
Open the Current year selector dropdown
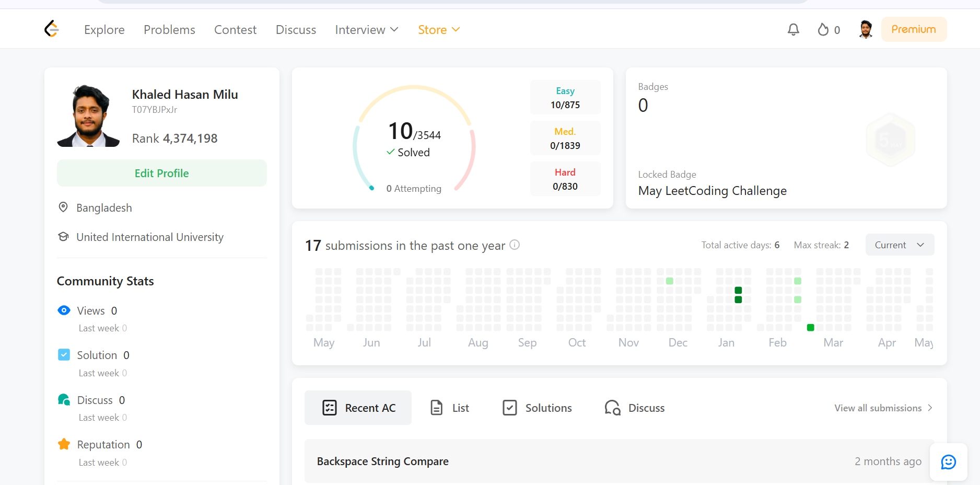900,245
